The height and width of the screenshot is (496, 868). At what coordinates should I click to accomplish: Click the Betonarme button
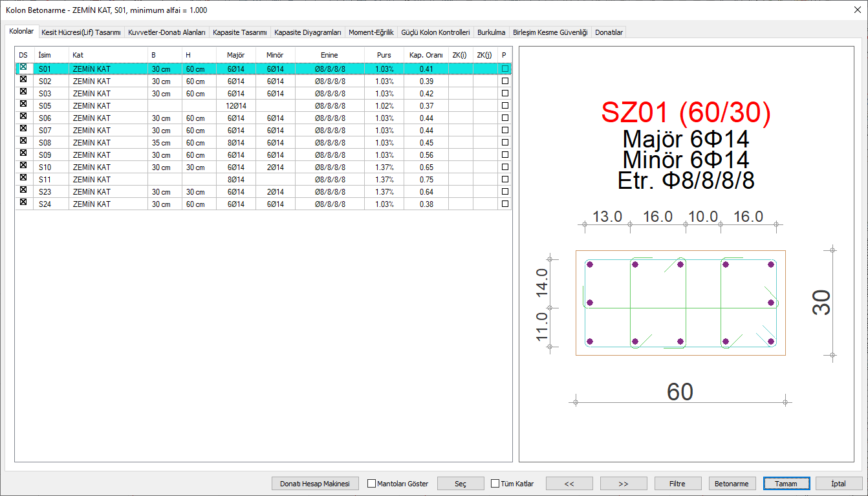(732, 484)
